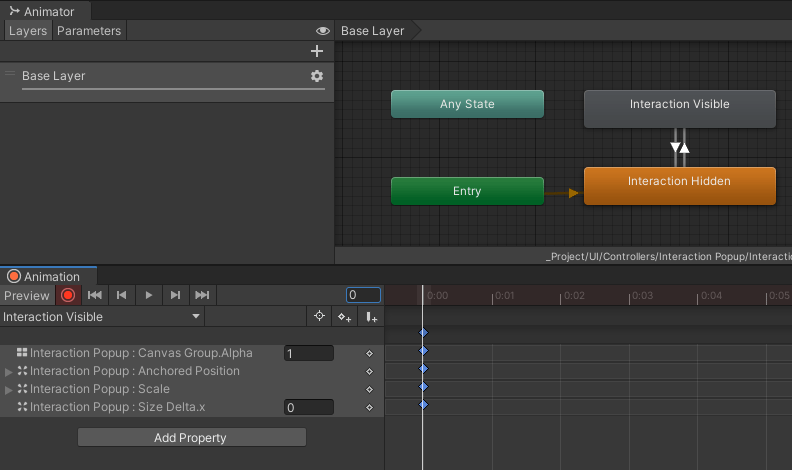Click the Add Event icon
The width and height of the screenshot is (792, 470).
[x=371, y=317]
